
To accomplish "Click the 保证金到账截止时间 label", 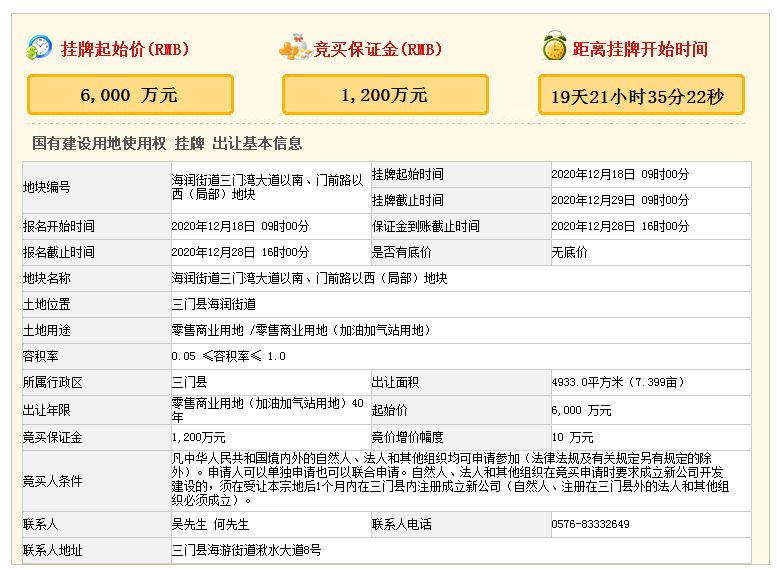I will coord(426,227).
